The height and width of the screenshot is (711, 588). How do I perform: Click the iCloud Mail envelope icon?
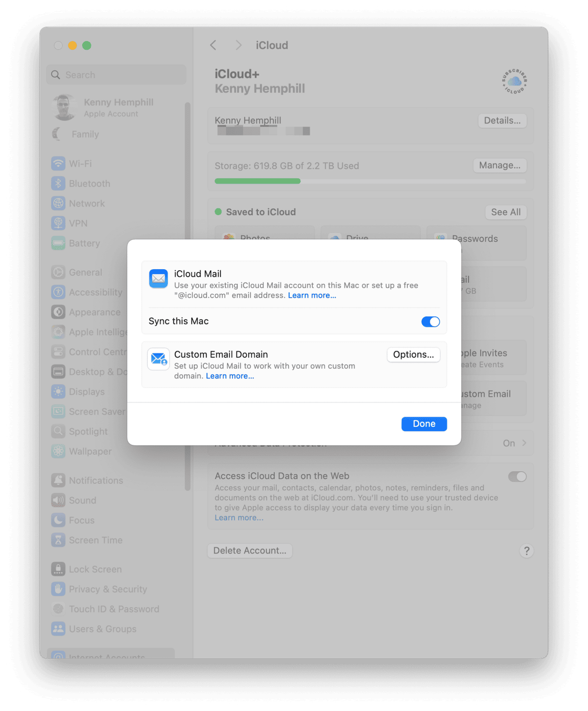click(159, 279)
